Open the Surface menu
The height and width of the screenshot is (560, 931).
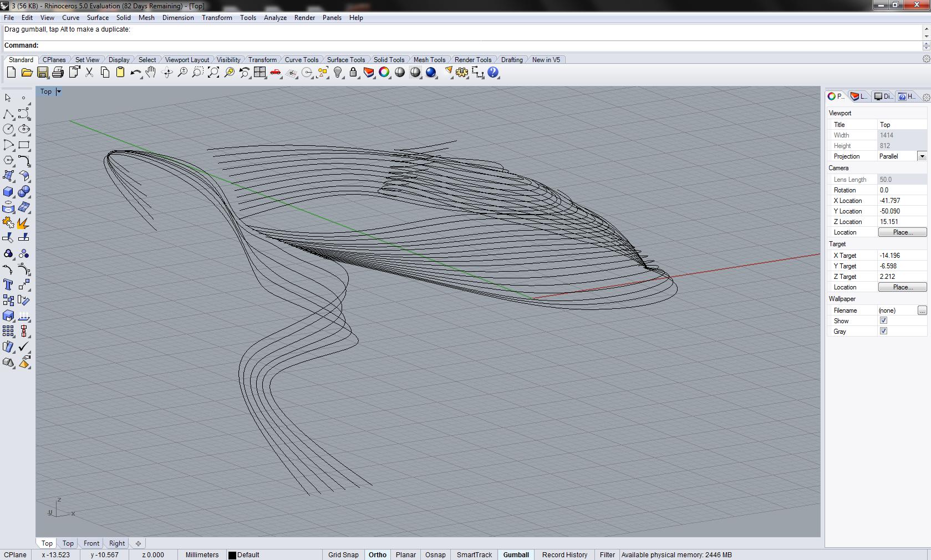click(x=98, y=18)
